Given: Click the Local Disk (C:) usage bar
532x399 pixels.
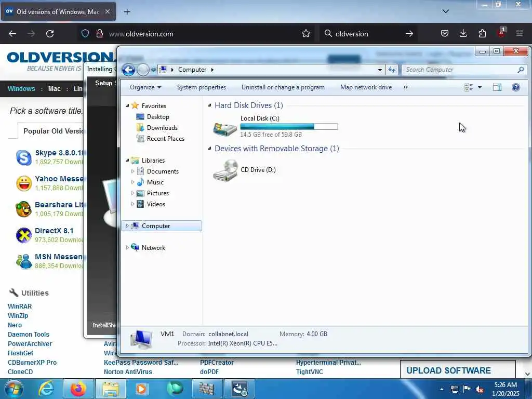Looking at the screenshot, I should (x=289, y=127).
